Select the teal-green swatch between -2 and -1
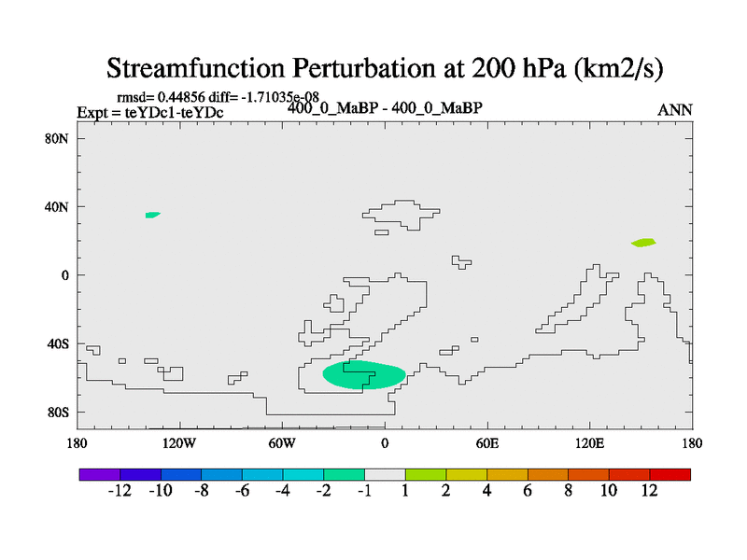 (344, 474)
